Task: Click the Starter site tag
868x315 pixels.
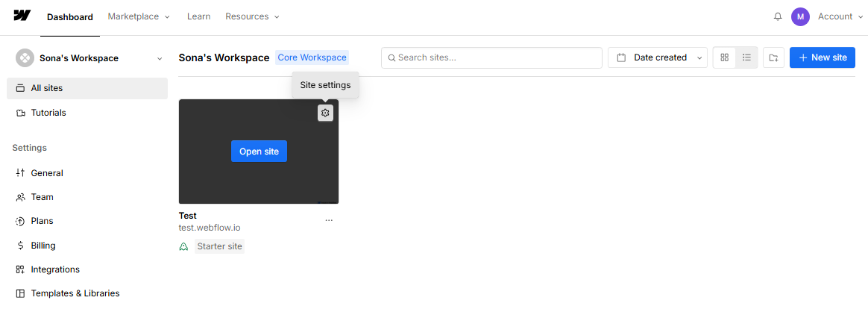Action: (x=220, y=246)
